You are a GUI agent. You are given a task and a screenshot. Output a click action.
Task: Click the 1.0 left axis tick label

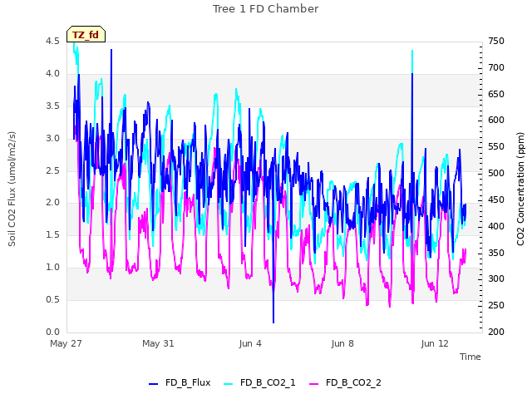52,268
